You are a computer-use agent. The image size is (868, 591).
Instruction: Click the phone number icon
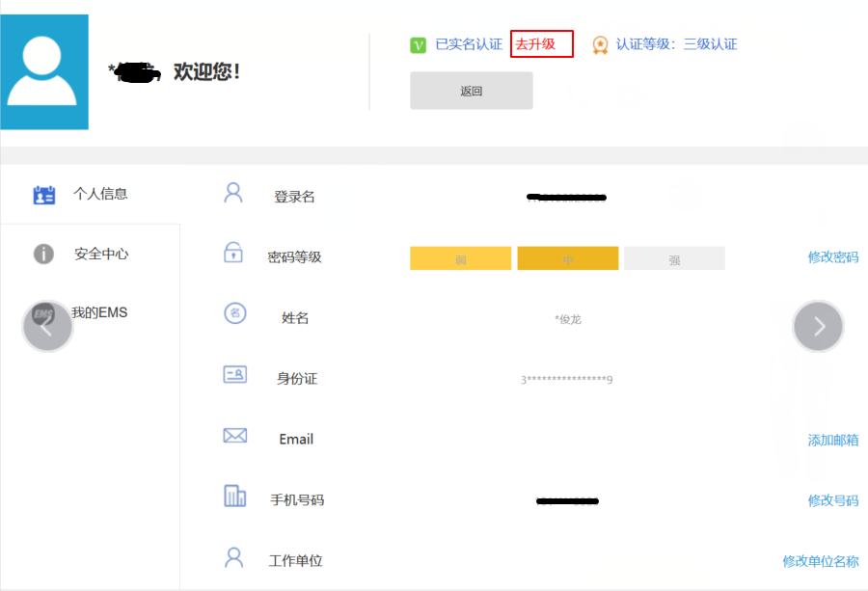[234, 497]
